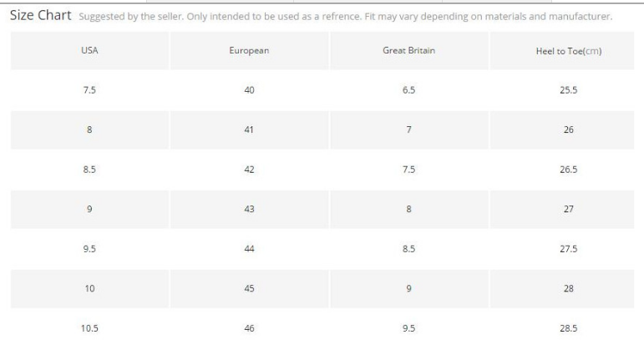Select European size 41 cell
This screenshot has height=350, width=644.
click(249, 129)
